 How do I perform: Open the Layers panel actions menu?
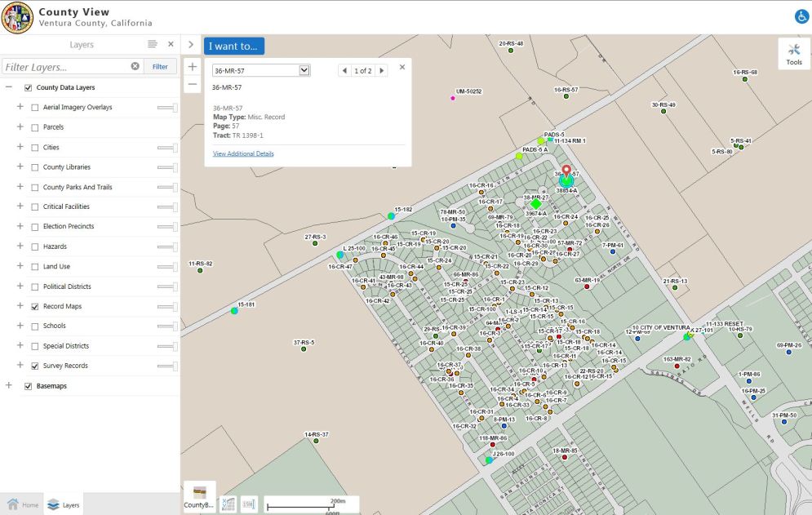point(152,44)
